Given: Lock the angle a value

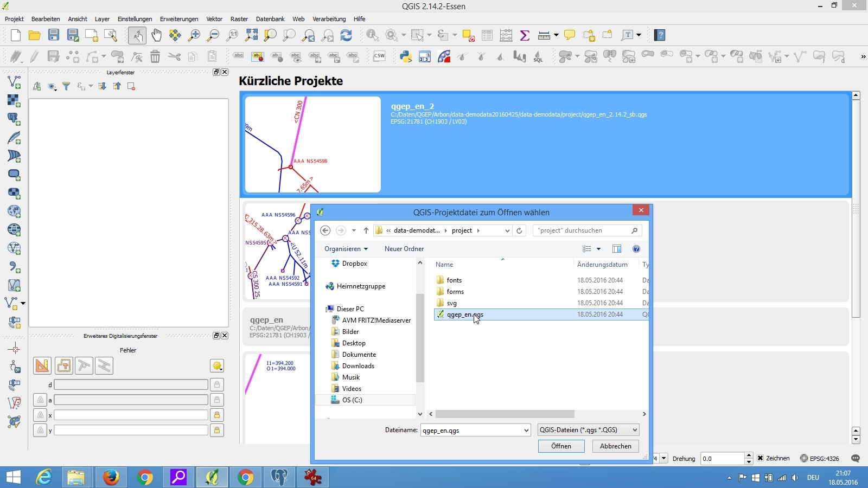Looking at the screenshot, I should (x=217, y=400).
